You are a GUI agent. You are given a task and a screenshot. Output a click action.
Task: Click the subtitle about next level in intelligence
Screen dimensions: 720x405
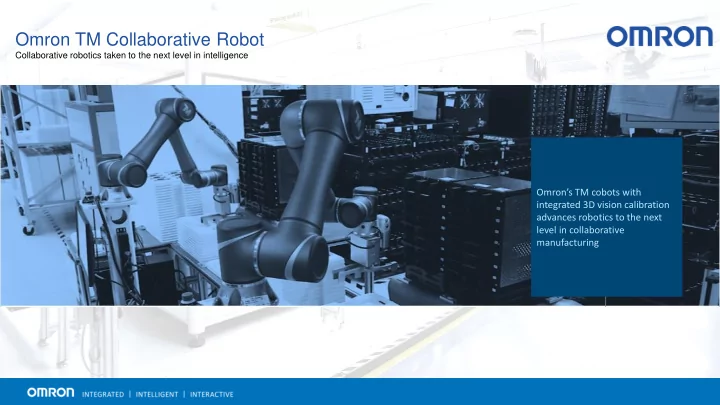132,56
